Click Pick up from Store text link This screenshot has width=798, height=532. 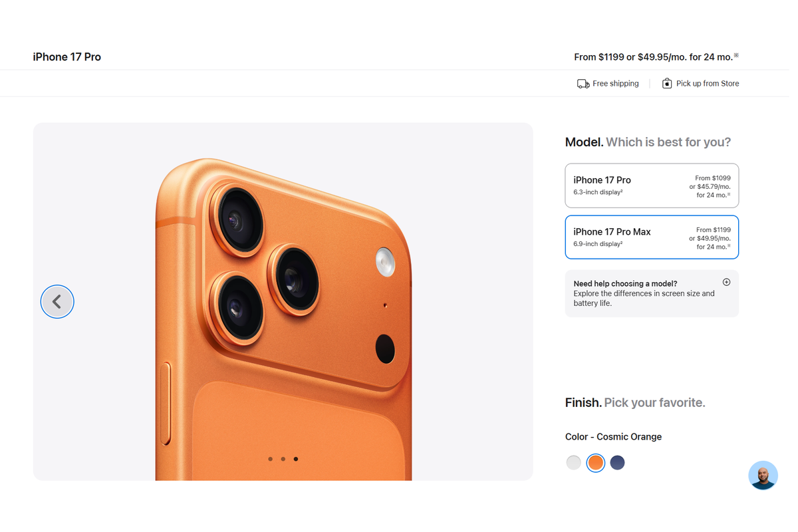tap(708, 83)
